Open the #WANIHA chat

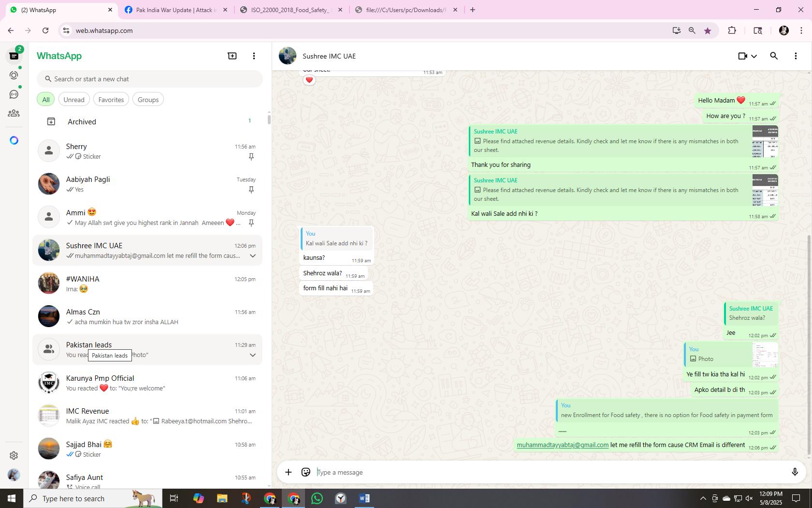click(x=147, y=284)
